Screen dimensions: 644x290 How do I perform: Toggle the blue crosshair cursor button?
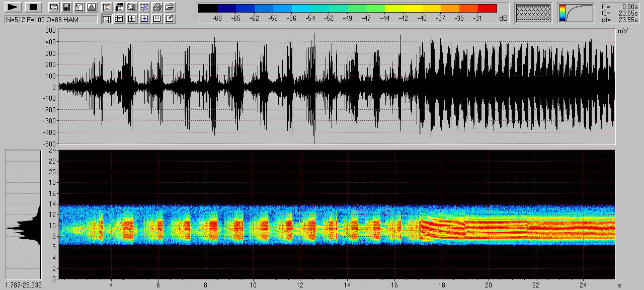pos(144,19)
